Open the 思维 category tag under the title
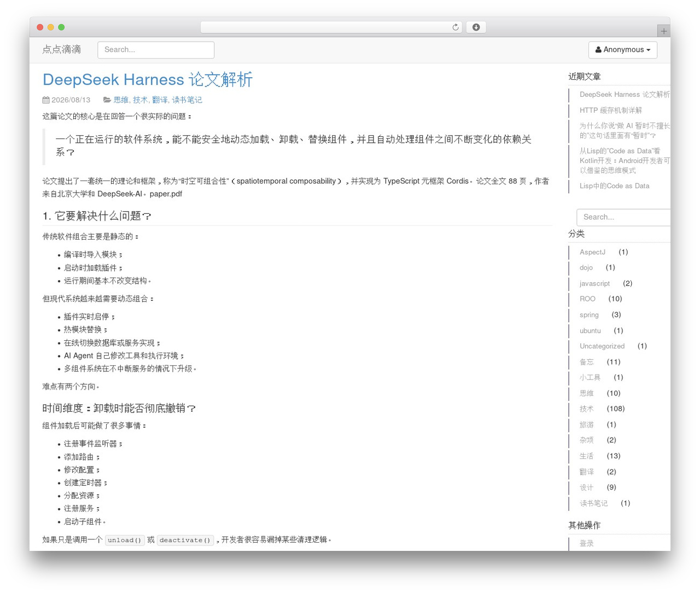Image resolution: width=700 pixels, height=593 pixels. (x=121, y=100)
